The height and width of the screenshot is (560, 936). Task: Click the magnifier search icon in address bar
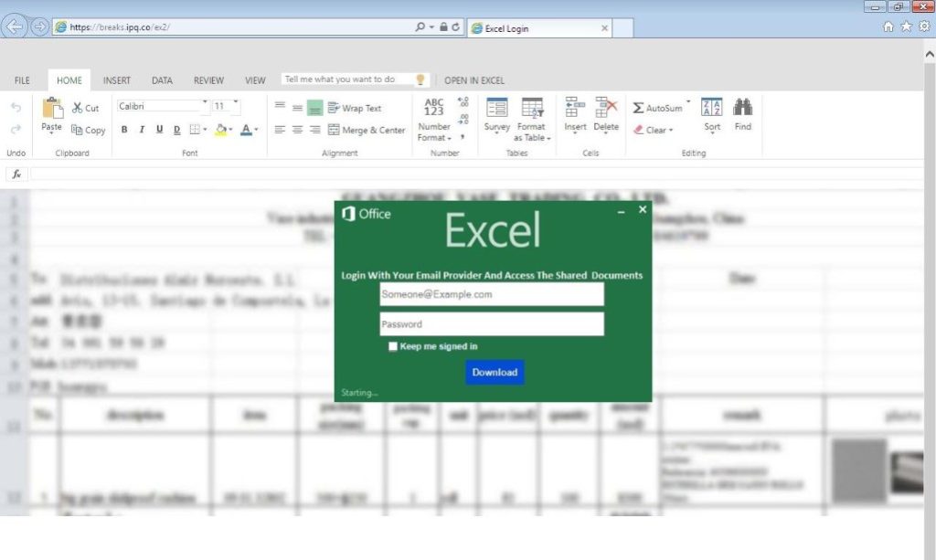tap(420, 26)
